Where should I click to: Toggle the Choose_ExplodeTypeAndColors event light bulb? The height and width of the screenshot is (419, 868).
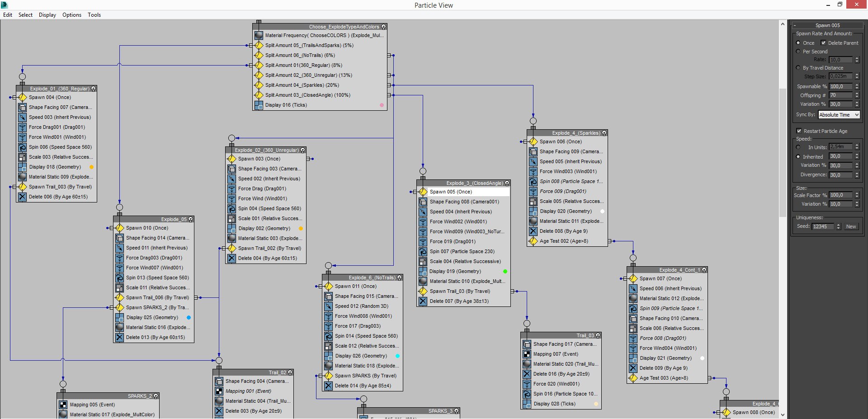click(384, 27)
